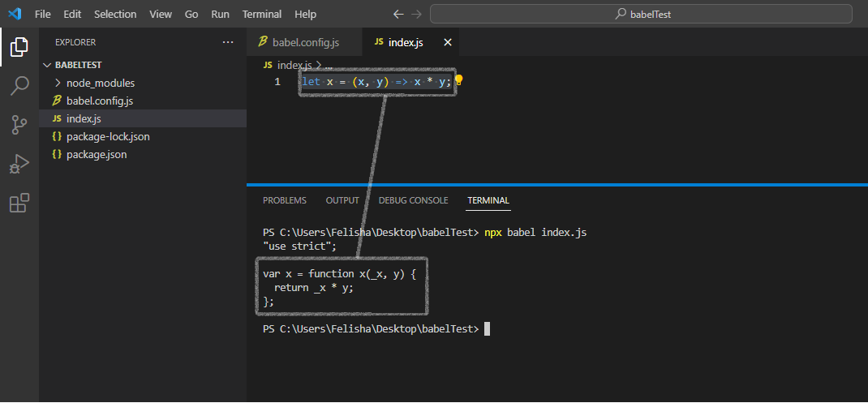Viewport: 868px width, 403px height.
Task: Open the Selection menu
Action: pyautogui.click(x=115, y=15)
